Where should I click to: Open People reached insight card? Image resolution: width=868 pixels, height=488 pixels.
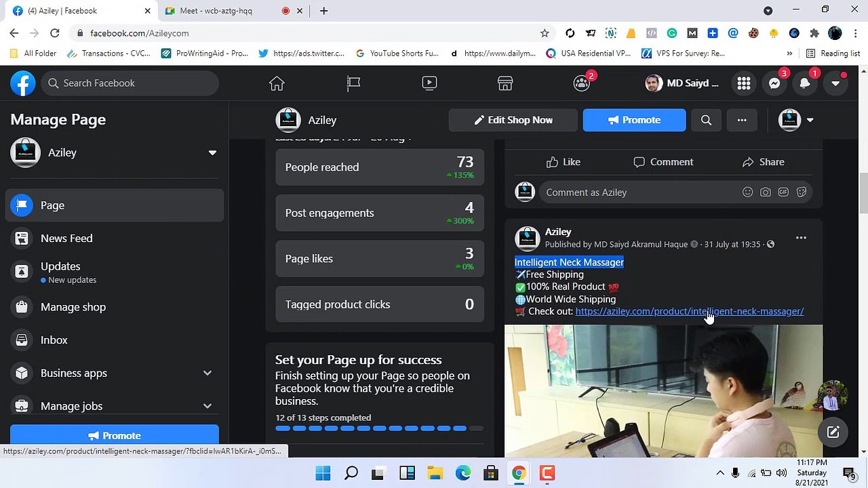pos(380,167)
